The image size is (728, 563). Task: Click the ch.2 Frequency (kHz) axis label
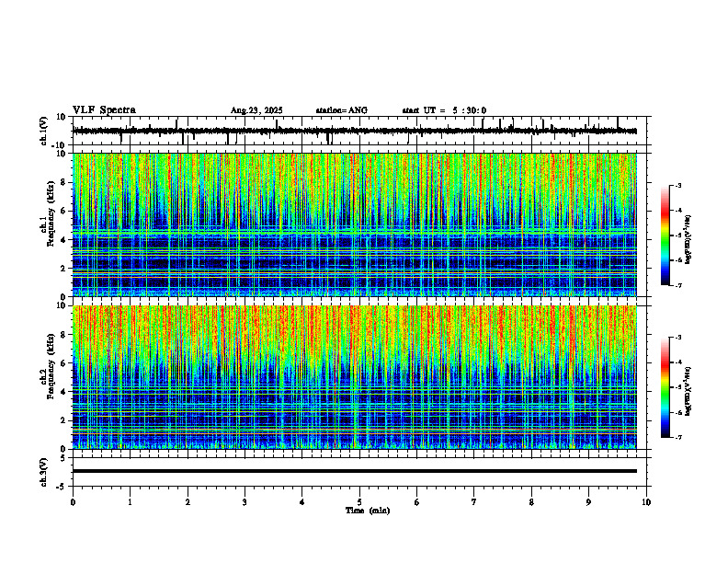point(50,366)
